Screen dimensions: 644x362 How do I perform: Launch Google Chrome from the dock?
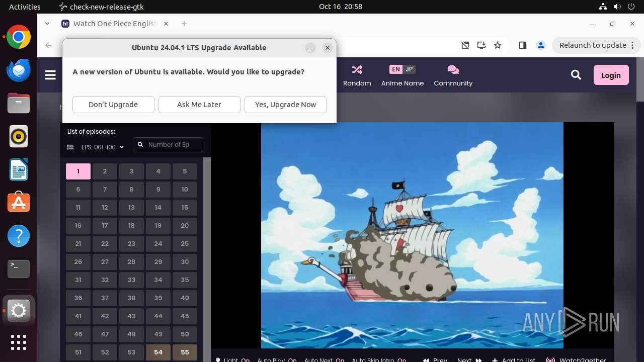19,37
